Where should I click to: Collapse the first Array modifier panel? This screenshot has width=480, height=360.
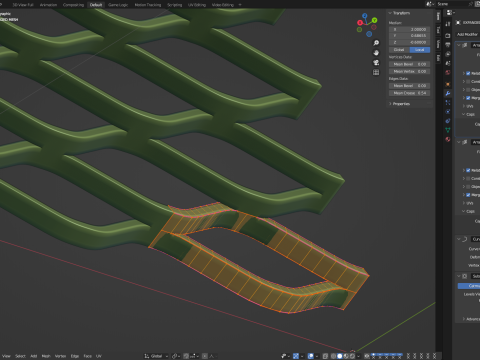459,45
